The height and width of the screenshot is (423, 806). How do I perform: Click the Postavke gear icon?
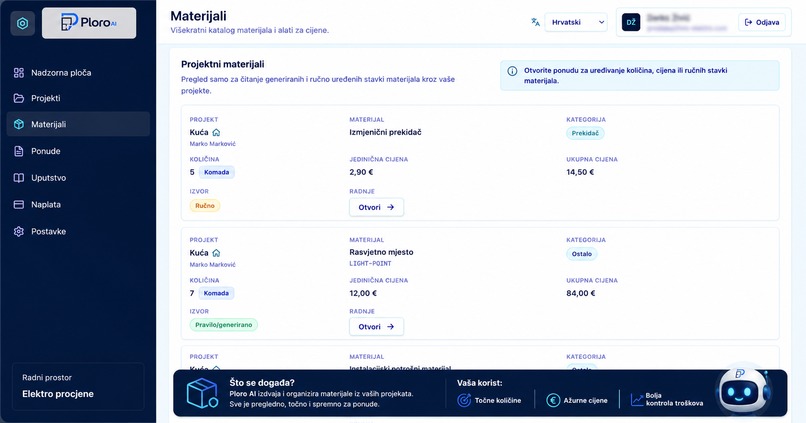[x=19, y=231]
